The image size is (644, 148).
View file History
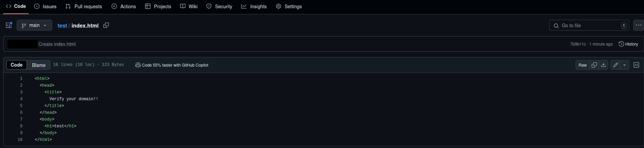click(628, 44)
